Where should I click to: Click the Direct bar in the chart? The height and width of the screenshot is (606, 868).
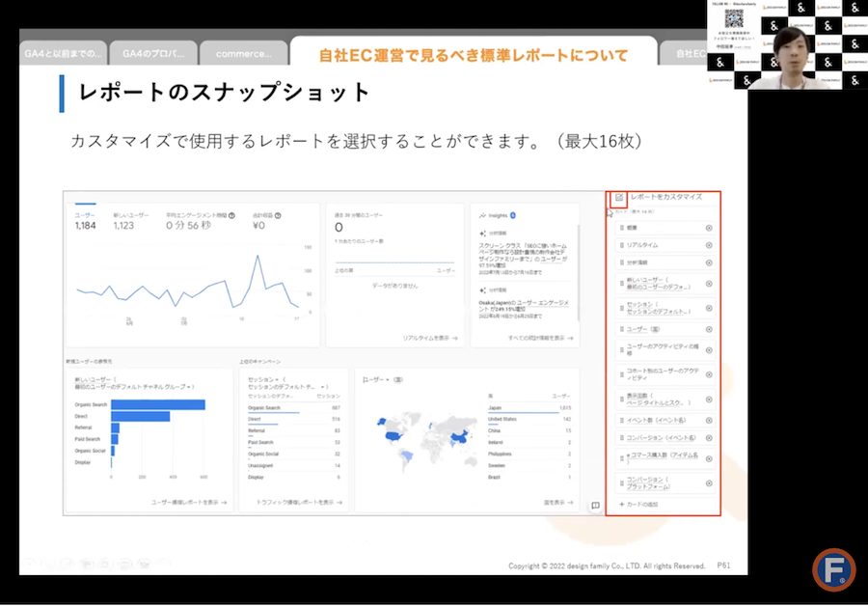click(141, 417)
